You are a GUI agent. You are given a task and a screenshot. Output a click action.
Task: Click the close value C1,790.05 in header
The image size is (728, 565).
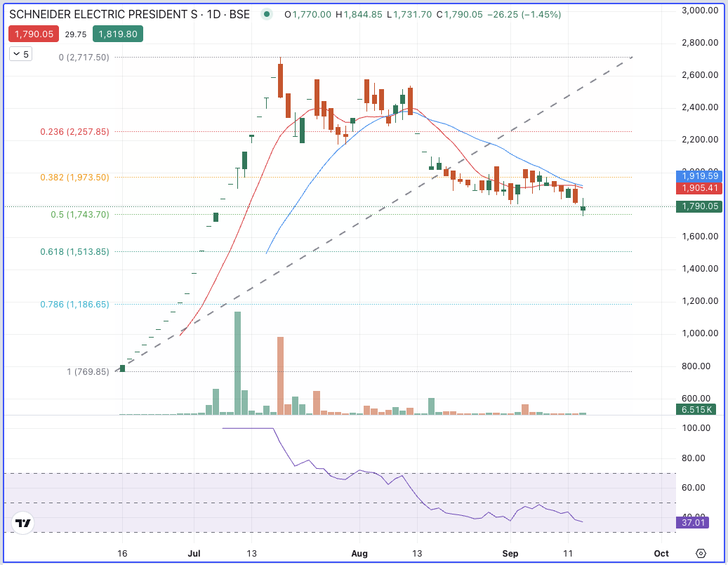[460, 15]
